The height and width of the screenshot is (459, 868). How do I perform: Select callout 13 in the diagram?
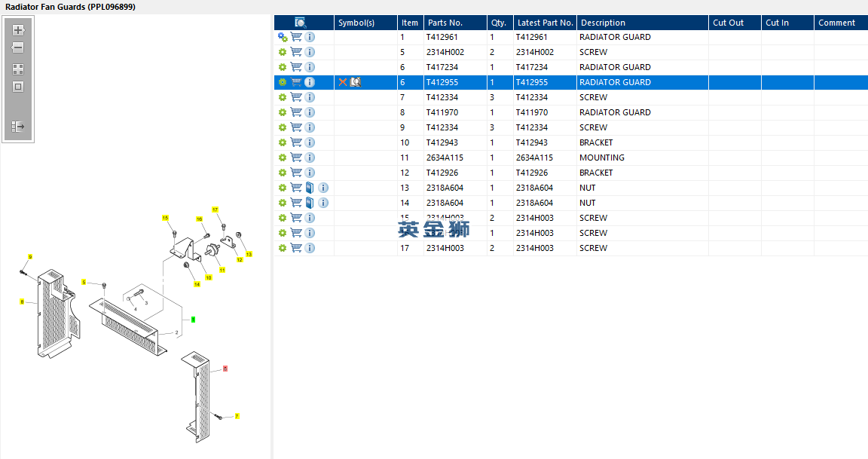click(249, 255)
